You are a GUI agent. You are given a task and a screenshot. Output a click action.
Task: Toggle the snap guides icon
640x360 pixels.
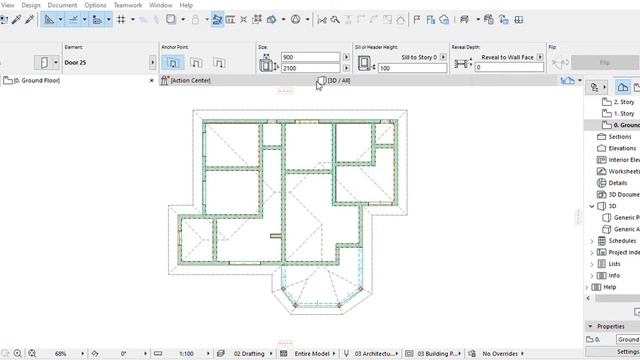(73, 20)
